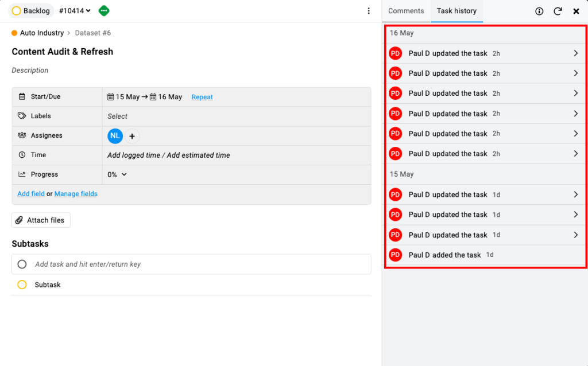Click the empty circle beside add task field

coord(22,264)
